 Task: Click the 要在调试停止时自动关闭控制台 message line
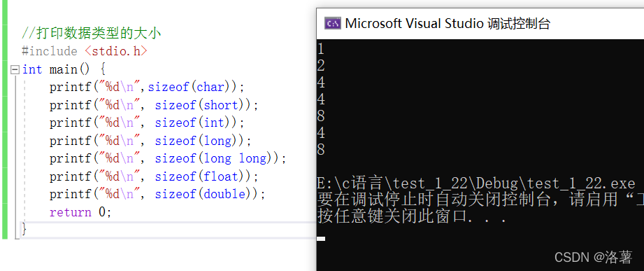pos(480,200)
